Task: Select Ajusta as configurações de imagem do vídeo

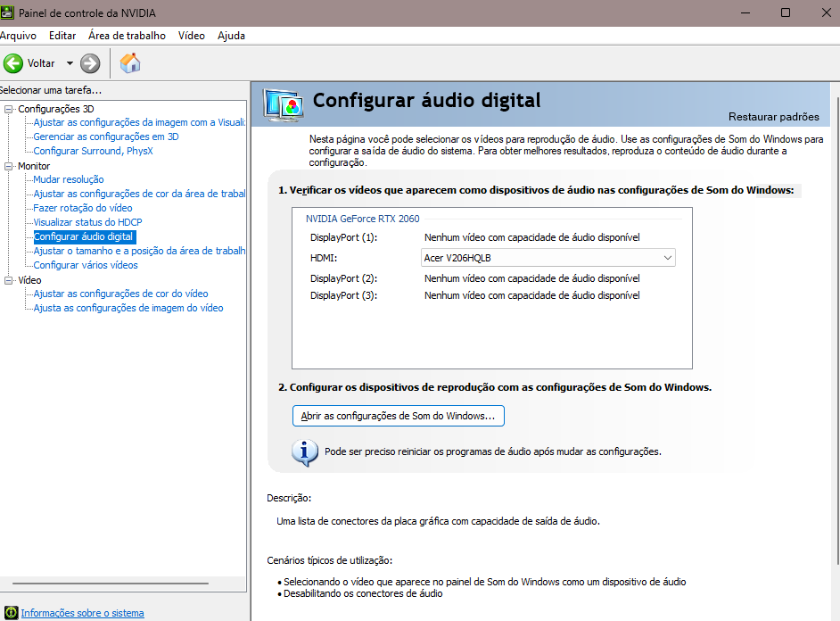Action: coord(128,308)
